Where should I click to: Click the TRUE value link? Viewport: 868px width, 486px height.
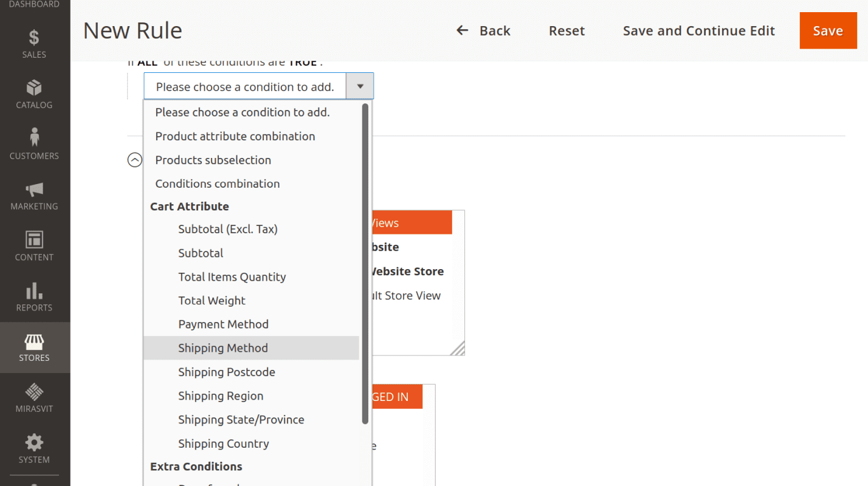pyautogui.click(x=303, y=62)
